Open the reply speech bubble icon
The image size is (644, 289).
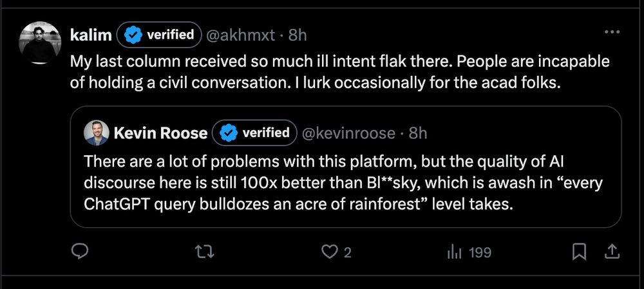80,252
